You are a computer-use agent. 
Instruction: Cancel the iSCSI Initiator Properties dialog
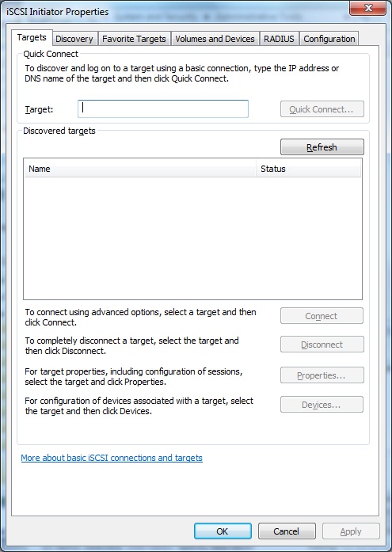pyautogui.click(x=287, y=531)
